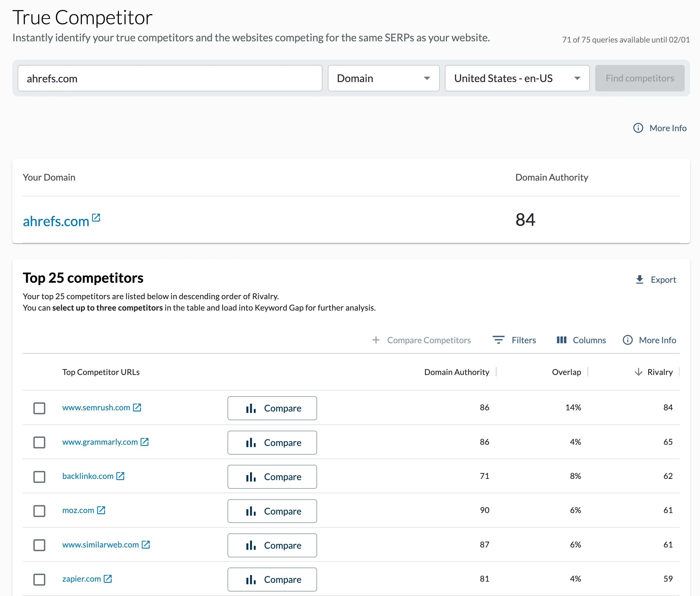700x596 pixels.
Task: Open the United States - en-US locale dropdown
Action: (x=517, y=78)
